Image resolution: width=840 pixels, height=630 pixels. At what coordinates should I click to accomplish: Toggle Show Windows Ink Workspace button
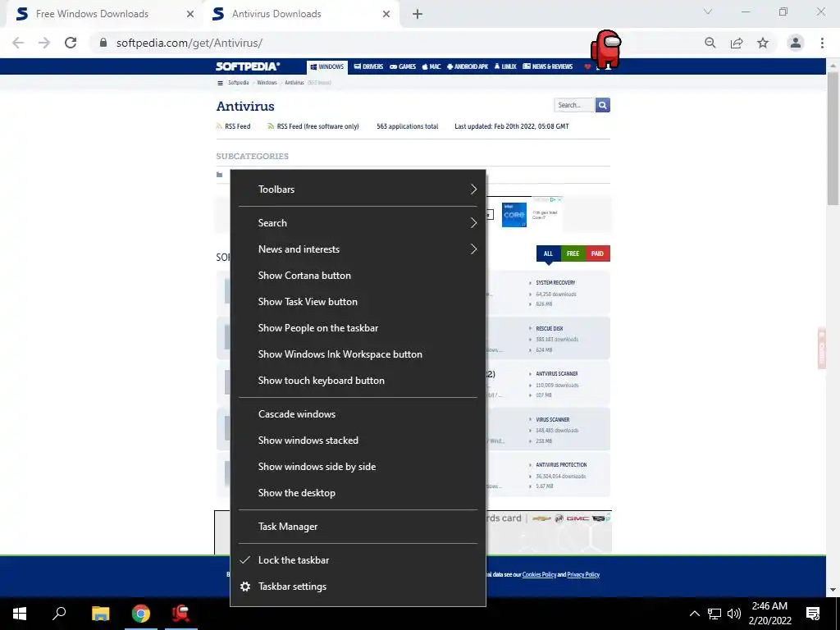[x=358, y=354]
